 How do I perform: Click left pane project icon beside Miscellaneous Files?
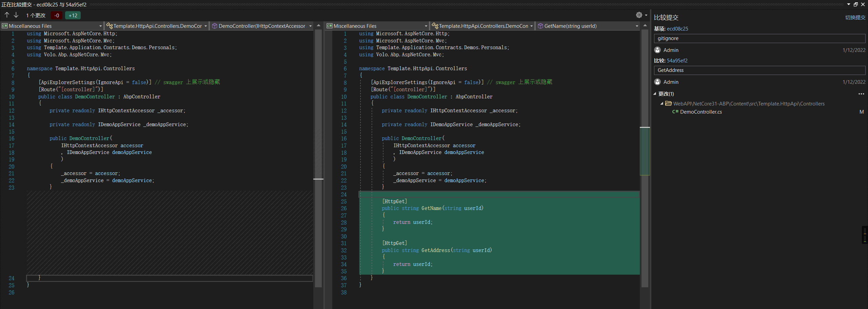(x=5, y=26)
